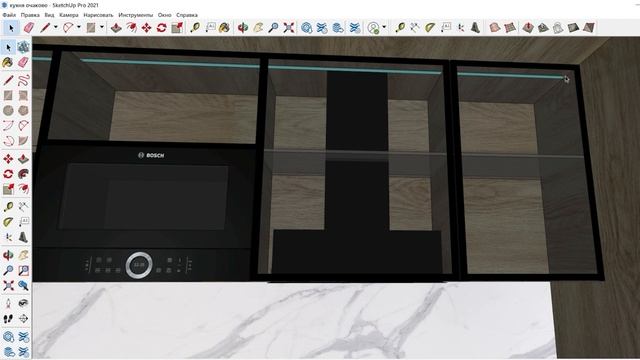
Task: Click the Previous view tool
Action: pos(23,285)
